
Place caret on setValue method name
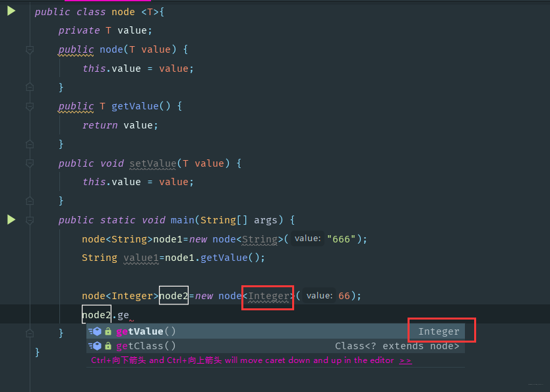point(153,163)
